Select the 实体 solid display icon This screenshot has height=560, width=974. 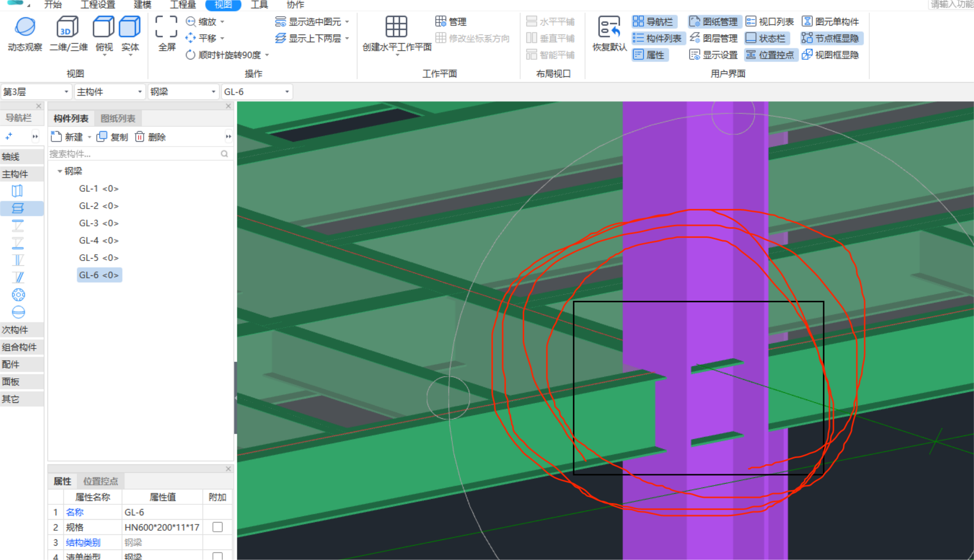(129, 27)
